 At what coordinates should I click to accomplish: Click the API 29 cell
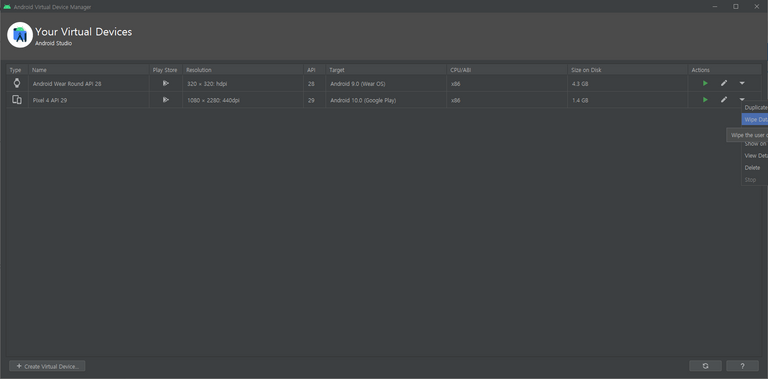pyautogui.click(x=314, y=100)
